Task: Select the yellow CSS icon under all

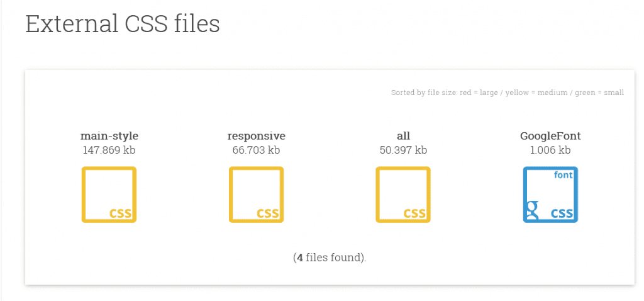Action: click(x=403, y=195)
